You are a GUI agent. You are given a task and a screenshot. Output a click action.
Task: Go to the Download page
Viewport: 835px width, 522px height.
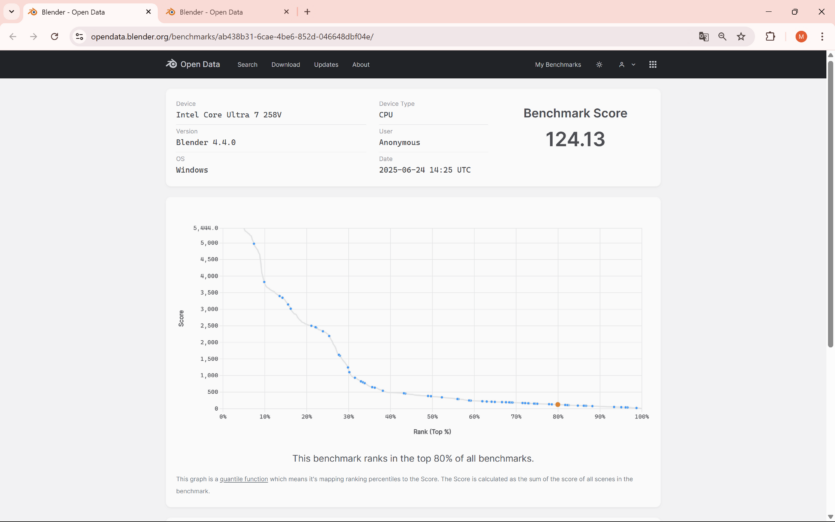pyautogui.click(x=285, y=64)
